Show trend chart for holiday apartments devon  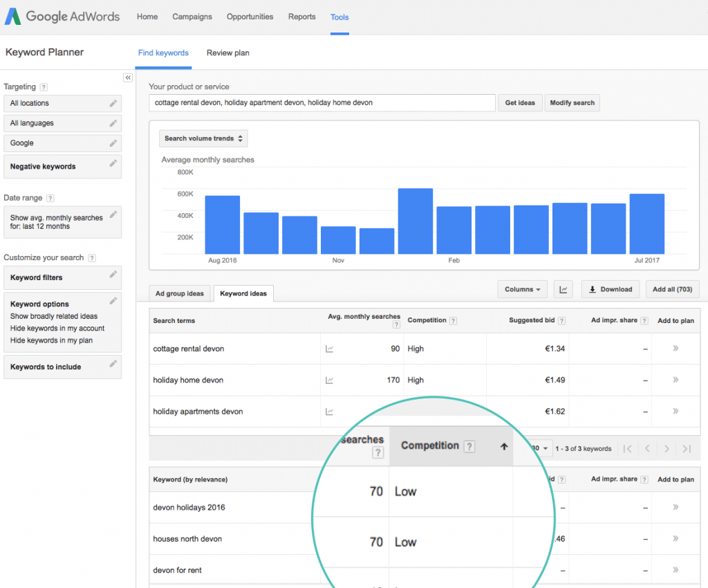point(330,412)
